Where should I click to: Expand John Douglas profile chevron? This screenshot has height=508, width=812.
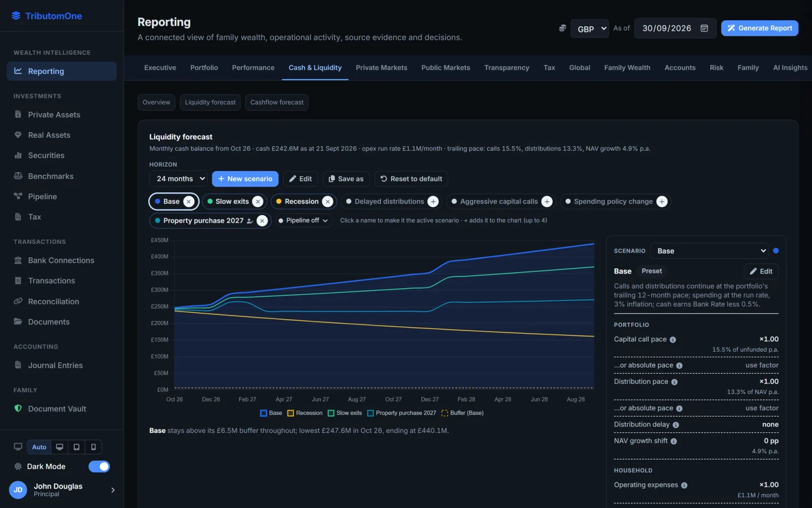113,490
